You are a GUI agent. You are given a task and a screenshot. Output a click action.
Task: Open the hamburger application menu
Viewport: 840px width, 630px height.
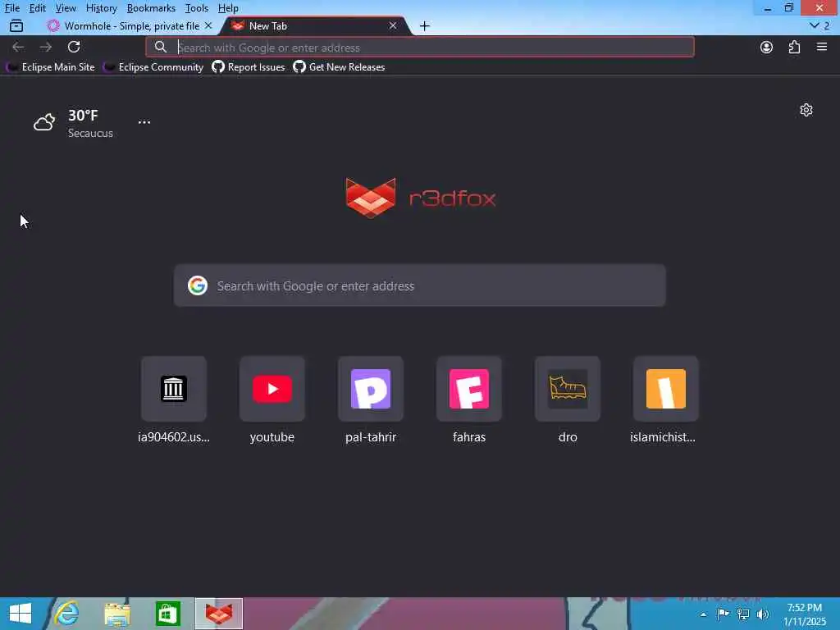point(822,47)
